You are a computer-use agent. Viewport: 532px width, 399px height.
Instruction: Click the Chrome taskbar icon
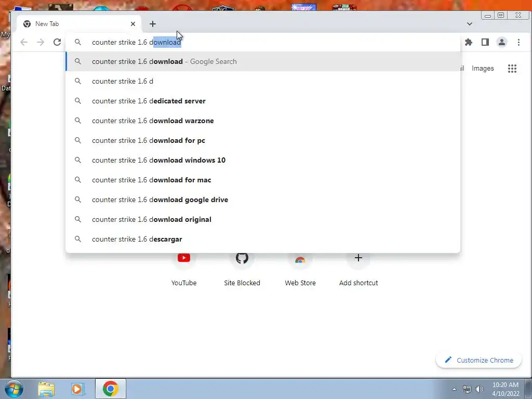point(111,389)
